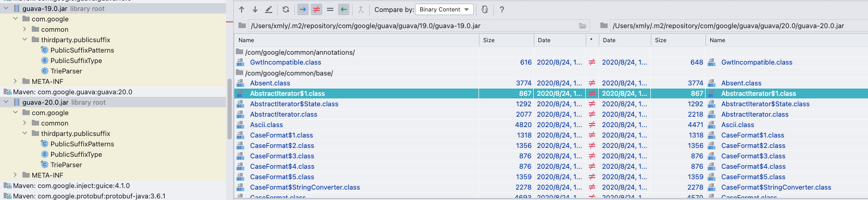Toggle showing new files on right (green arrow)
Image resolution: width=868 pixels, height=200 pixels.
click(344, 9)
